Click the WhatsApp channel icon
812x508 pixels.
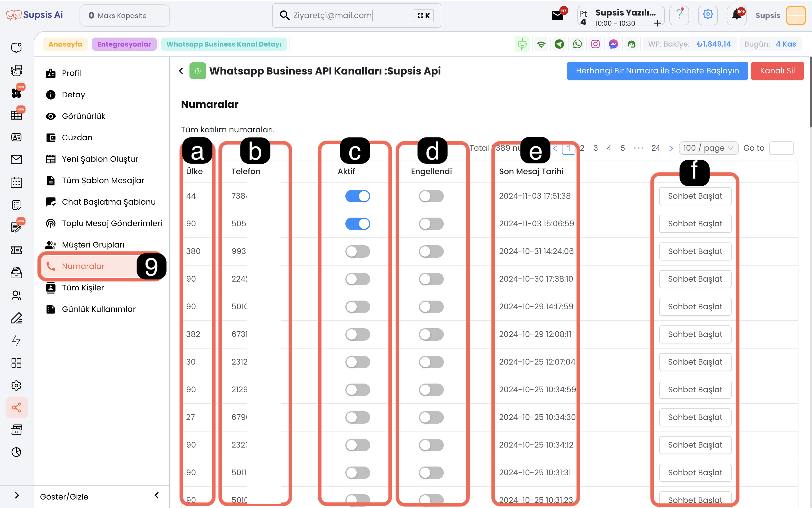577,44
